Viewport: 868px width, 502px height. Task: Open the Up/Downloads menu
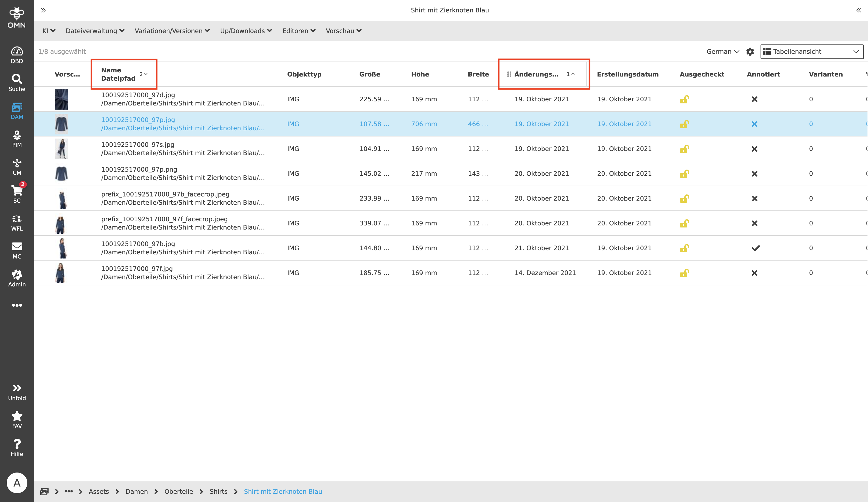coord(246,31)
